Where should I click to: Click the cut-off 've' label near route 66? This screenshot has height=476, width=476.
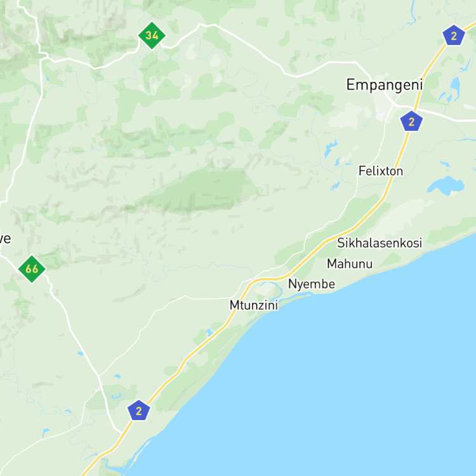click(x=5, y=239)
